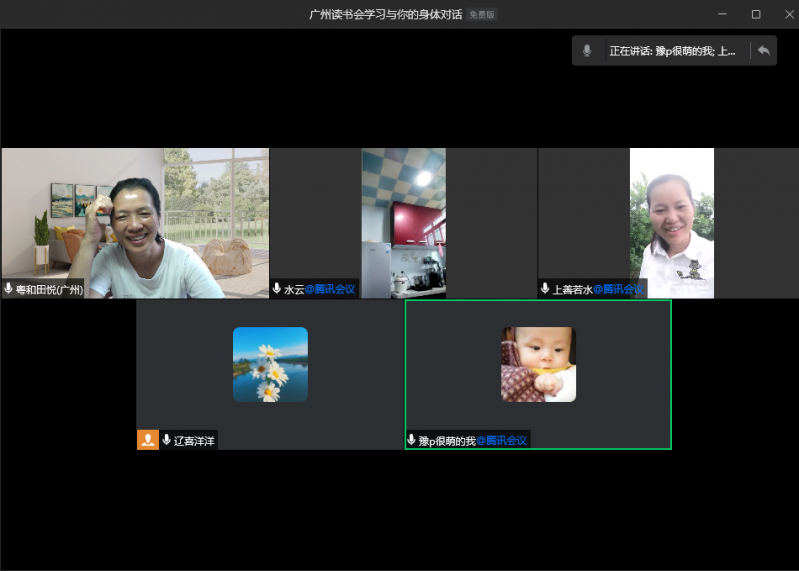Click the 免费版 badge in the title bar
This screenshot has width=799, height=571.
[x=482, y=15]
